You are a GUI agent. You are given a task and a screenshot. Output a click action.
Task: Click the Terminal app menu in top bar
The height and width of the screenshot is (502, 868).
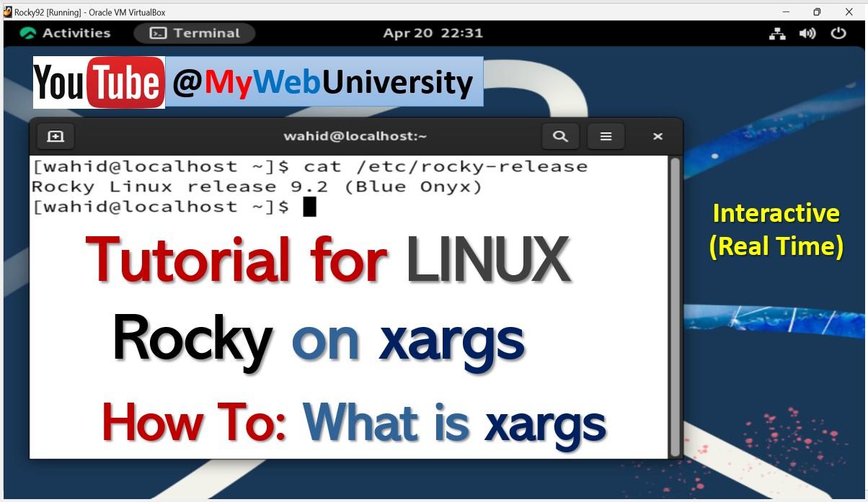point(195,33)
